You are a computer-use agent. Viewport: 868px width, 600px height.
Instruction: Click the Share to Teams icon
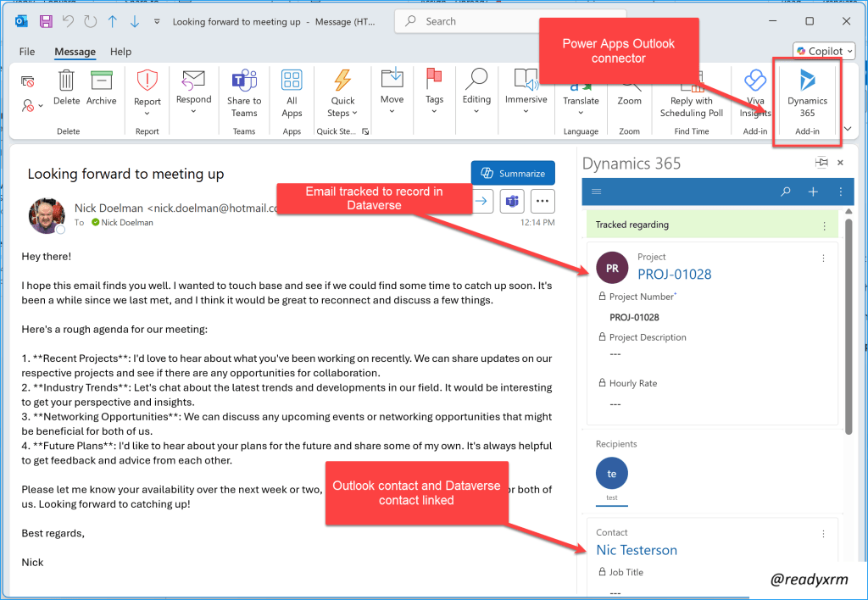(x=244, y=92)
